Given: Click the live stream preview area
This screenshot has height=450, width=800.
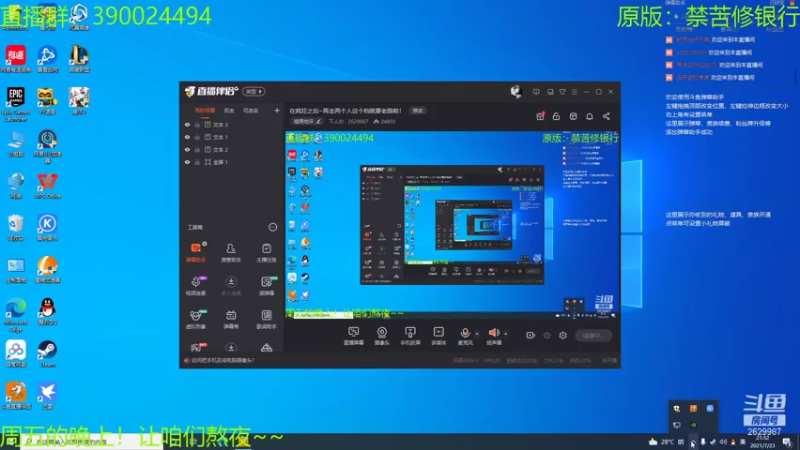Looking at the screenshot, I should click(452, 225).
